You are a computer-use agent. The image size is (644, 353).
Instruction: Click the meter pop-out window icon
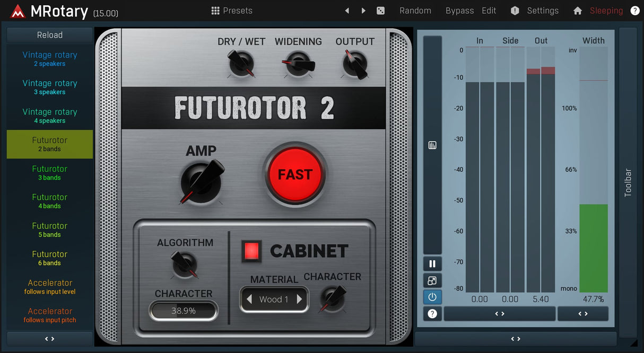[432, 281]
